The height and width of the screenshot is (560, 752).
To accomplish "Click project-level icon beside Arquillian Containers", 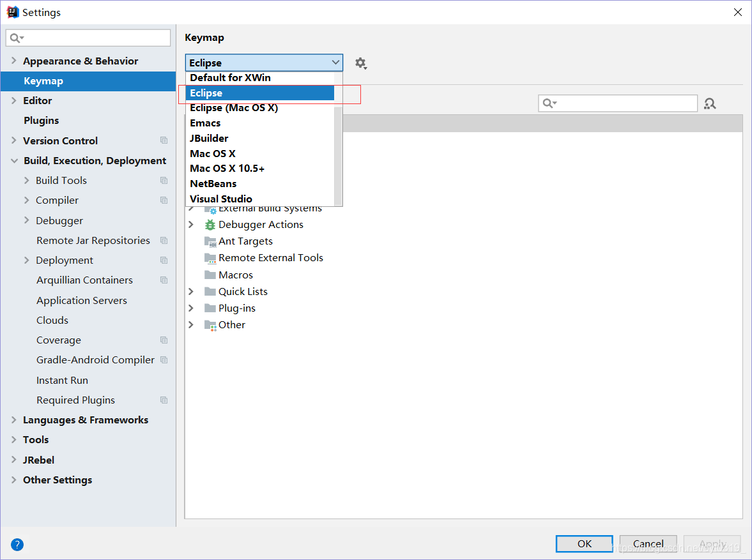I will pyautogui.click(x=164, y=280).
